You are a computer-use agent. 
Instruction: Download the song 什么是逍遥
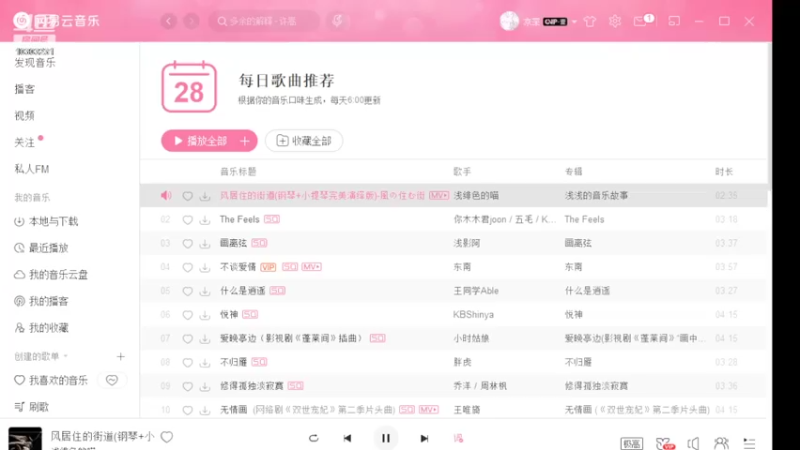point(205,291)
